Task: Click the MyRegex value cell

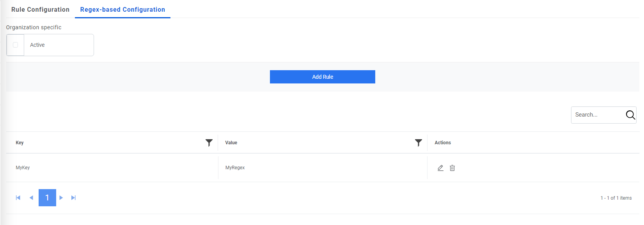Action: 235,168
